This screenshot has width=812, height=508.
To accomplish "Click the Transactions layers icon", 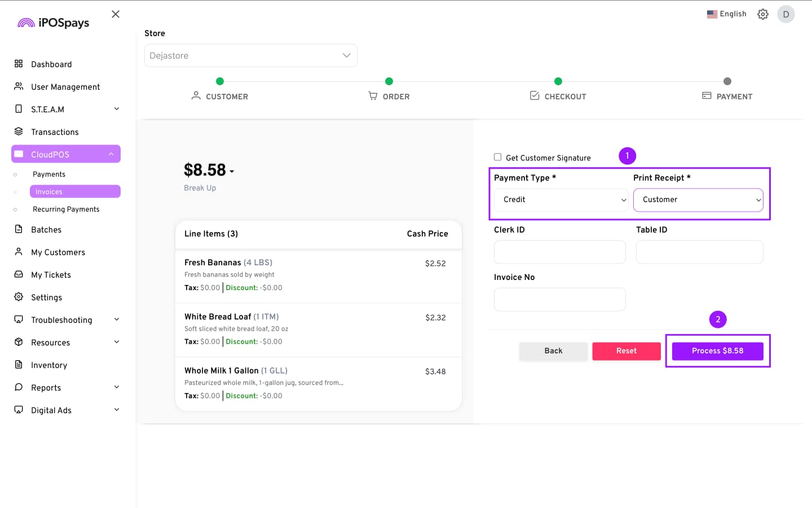I will click(19, 132).
